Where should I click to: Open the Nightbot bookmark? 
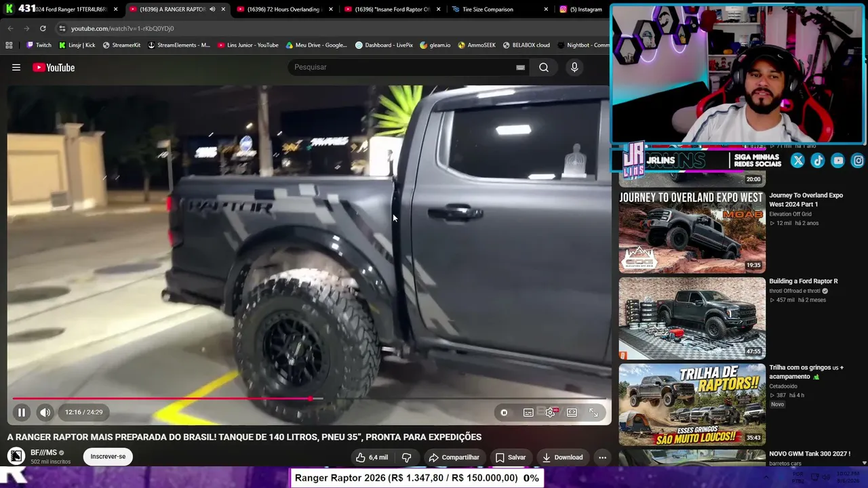(583, 45)
